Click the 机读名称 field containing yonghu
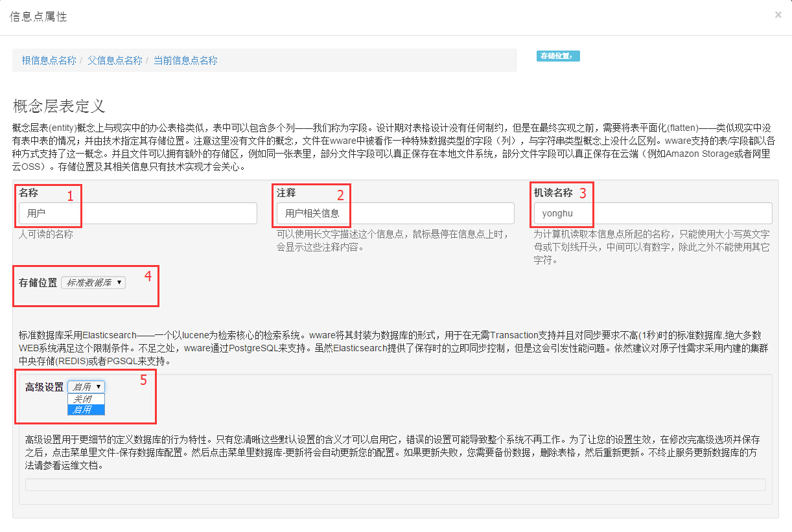792x532 pixels. click(652, 213)
